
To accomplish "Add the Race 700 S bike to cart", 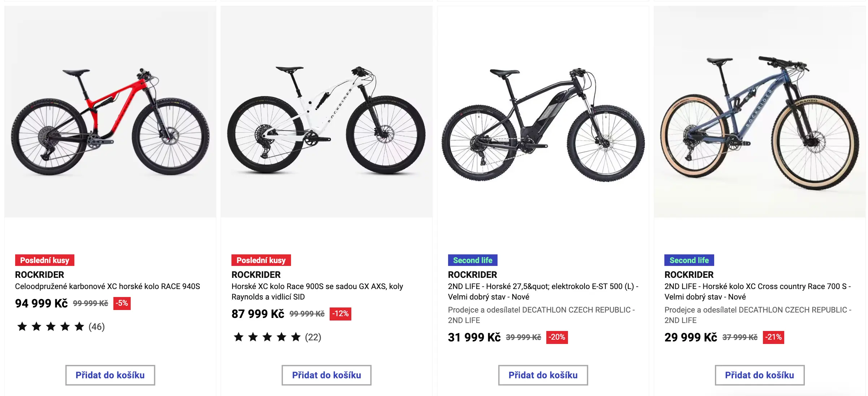I will point(760,375).
